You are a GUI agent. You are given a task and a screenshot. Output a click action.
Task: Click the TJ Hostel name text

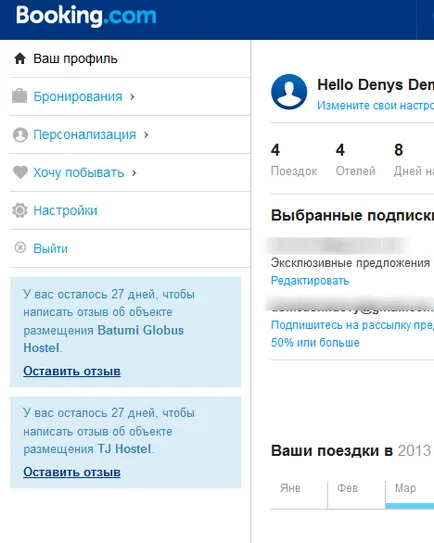coord(124,449)
